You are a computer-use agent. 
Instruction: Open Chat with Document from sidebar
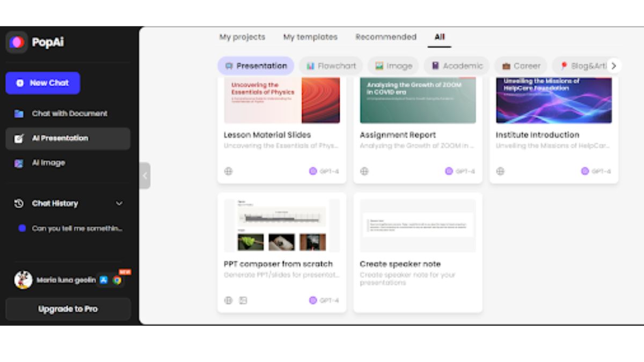69,114
